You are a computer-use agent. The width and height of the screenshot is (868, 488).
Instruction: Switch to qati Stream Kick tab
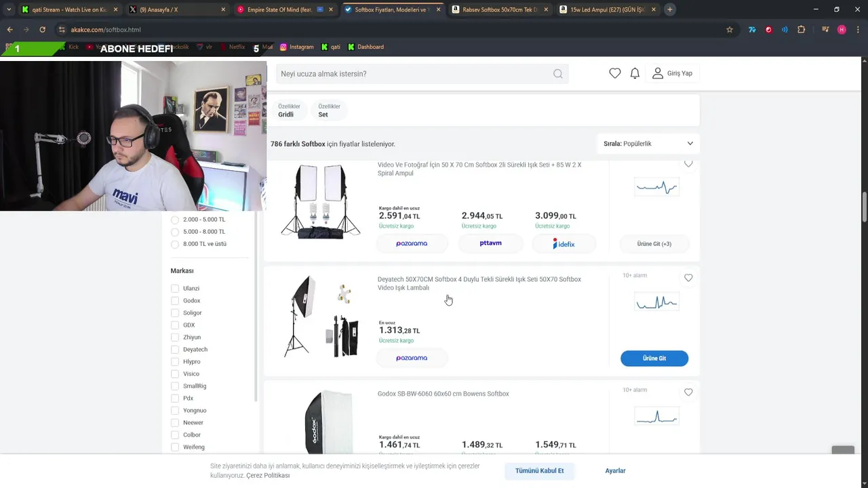point(68,9)
